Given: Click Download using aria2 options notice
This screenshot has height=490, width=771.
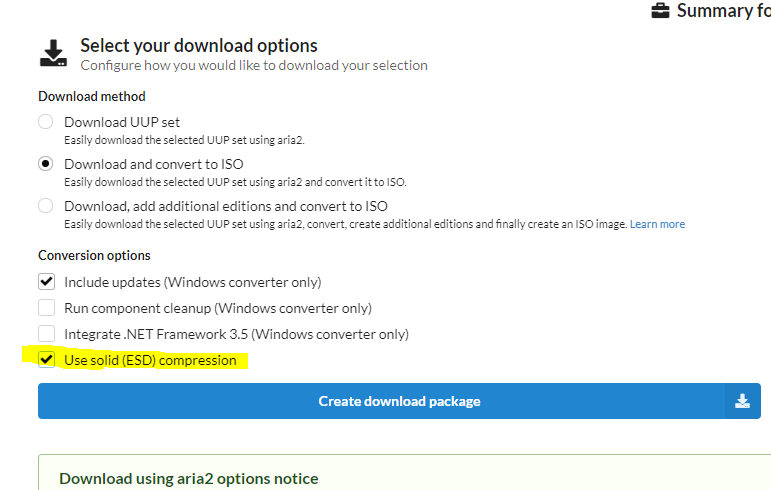Looking at the screenshot, I should coord(189,478).
